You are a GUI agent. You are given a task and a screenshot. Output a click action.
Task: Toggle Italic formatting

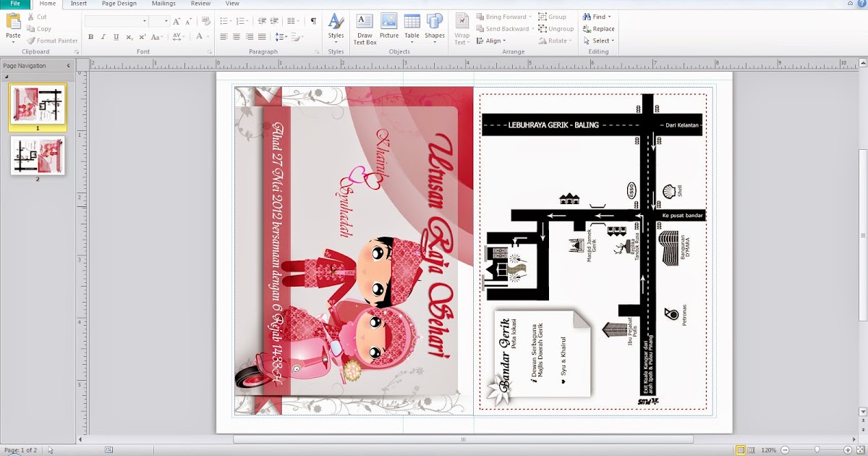click(x=103, y=37)
